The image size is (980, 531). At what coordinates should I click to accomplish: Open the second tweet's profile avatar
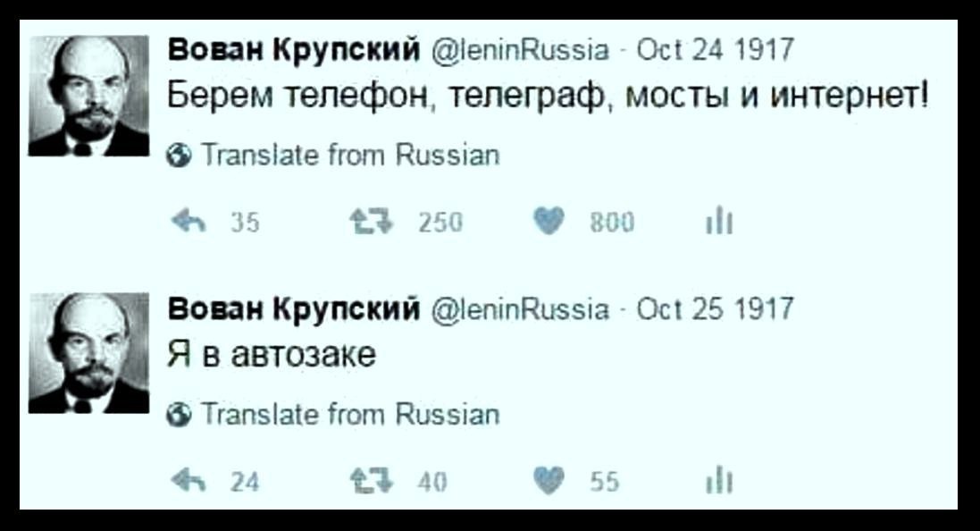click(x=89, y=355)
